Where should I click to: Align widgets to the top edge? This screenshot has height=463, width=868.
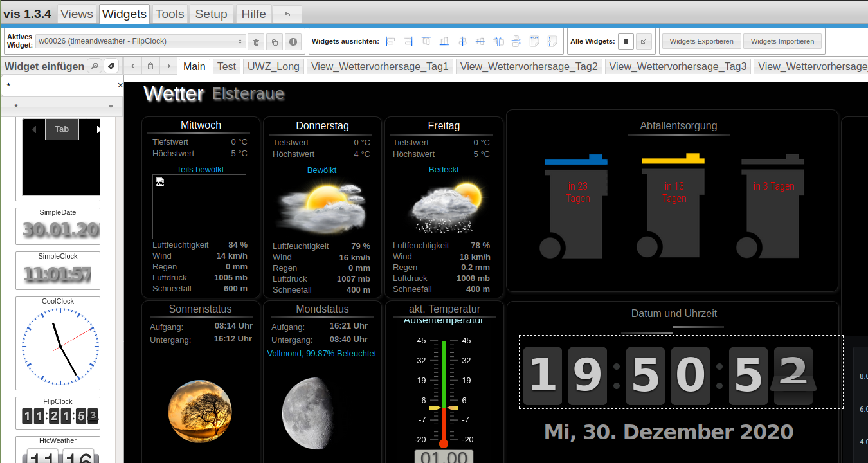(x=426, y=42)
